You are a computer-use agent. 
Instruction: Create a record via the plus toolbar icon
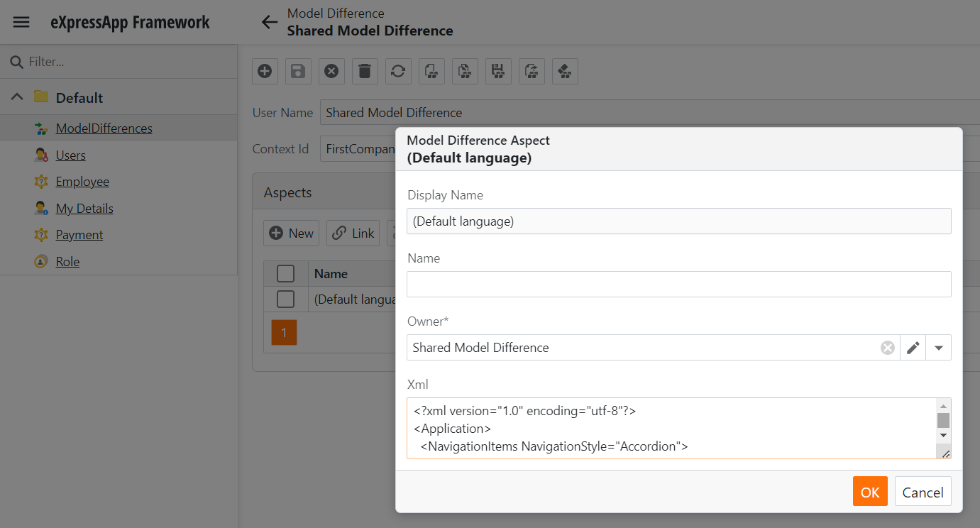[265, 71]
